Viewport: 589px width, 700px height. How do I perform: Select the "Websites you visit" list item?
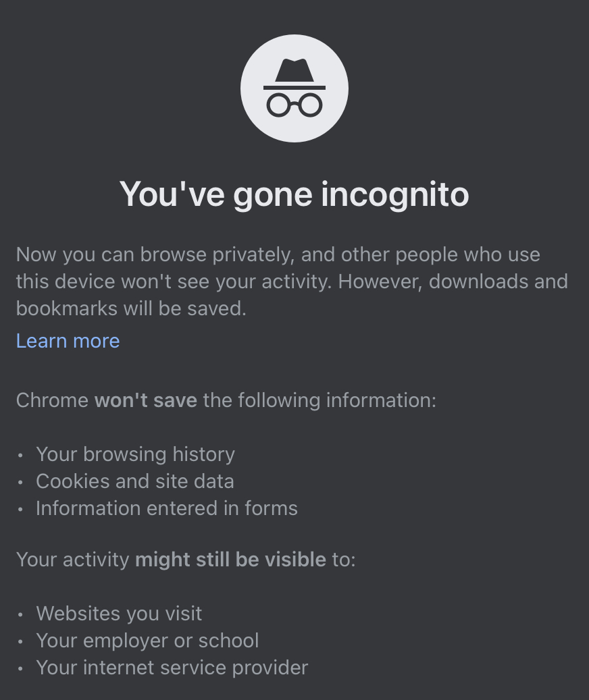click(x=119, y=614)
